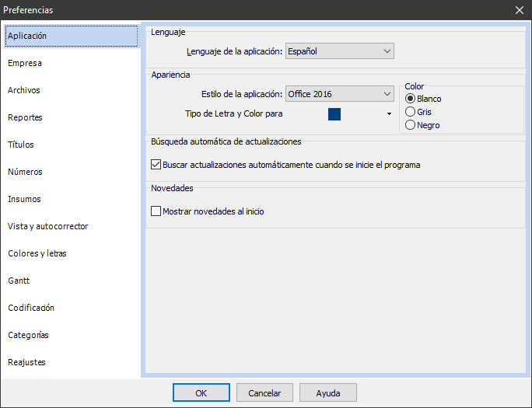Open the arrow next to the blue color swatch

pyautogui.click(x=389, y=114)
